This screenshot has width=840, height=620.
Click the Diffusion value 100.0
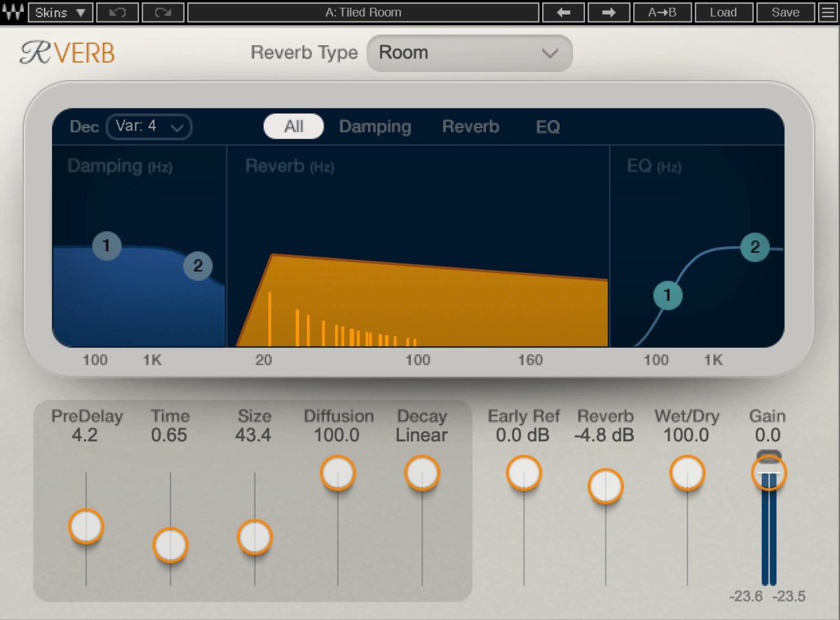pyautogui.click(x=337, y=435)
